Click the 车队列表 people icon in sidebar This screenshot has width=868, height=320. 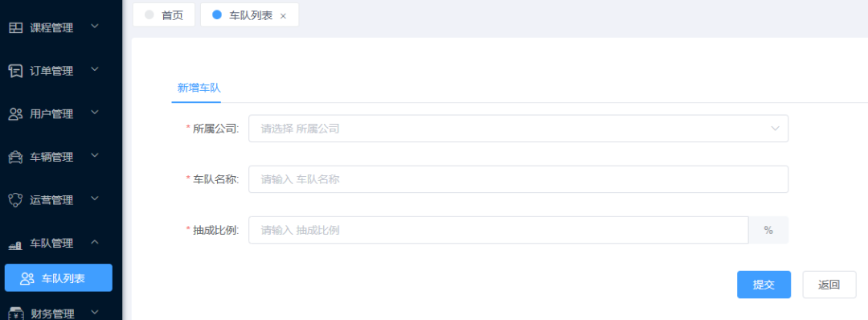click(27, 278)
